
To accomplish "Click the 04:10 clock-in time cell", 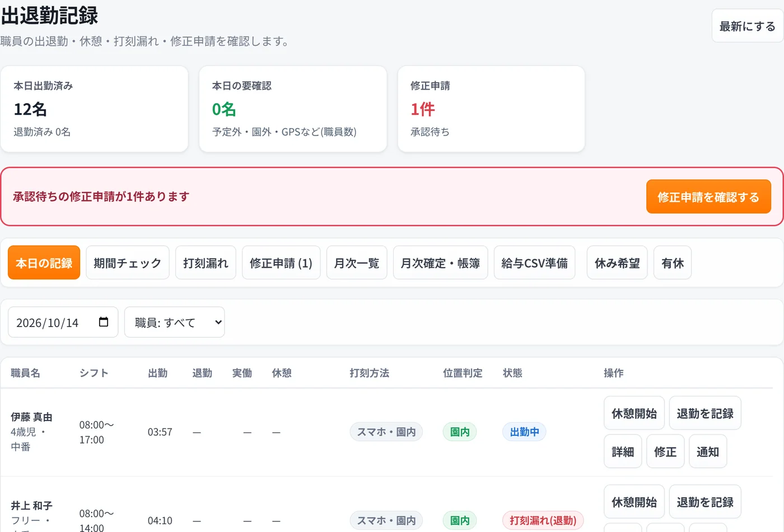I will pyautogui.click(x=160, y=520).
